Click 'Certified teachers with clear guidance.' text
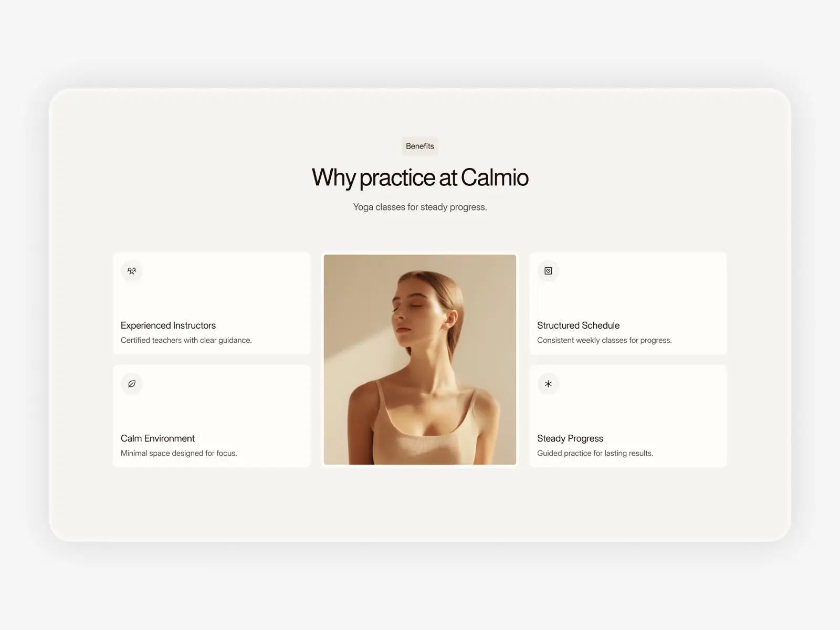This screenshot has height=630, width=840. coord(186,340)
